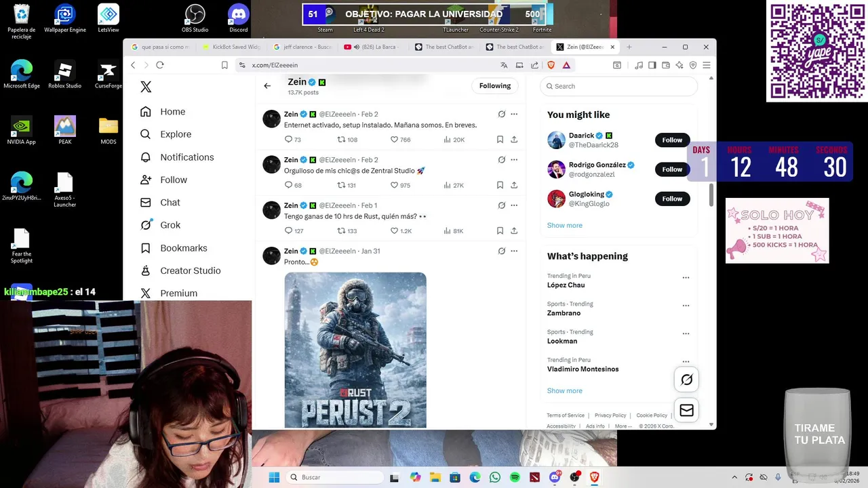
Task: Open the PERUST 2 image
Action: click(355, 350)
